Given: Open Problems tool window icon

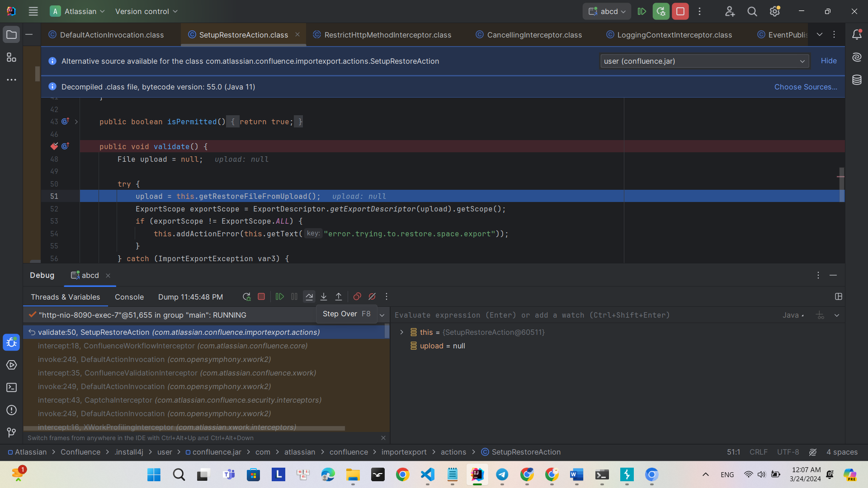Looking at the screenshot, I should 11,410.
